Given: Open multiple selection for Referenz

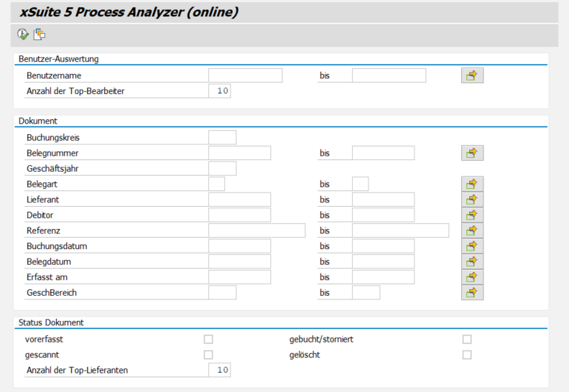Looking at the screenshot, I should [472, 230].
